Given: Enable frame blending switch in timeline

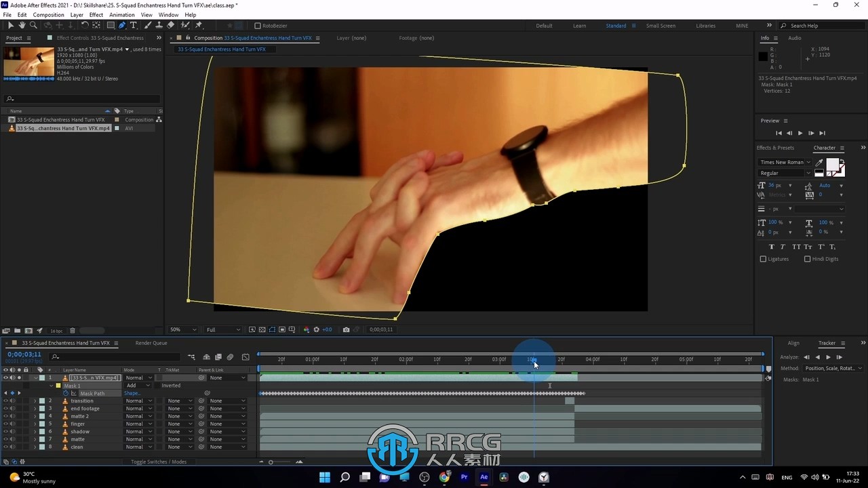Looking at the screenshot, I should (x=218, y=357).
